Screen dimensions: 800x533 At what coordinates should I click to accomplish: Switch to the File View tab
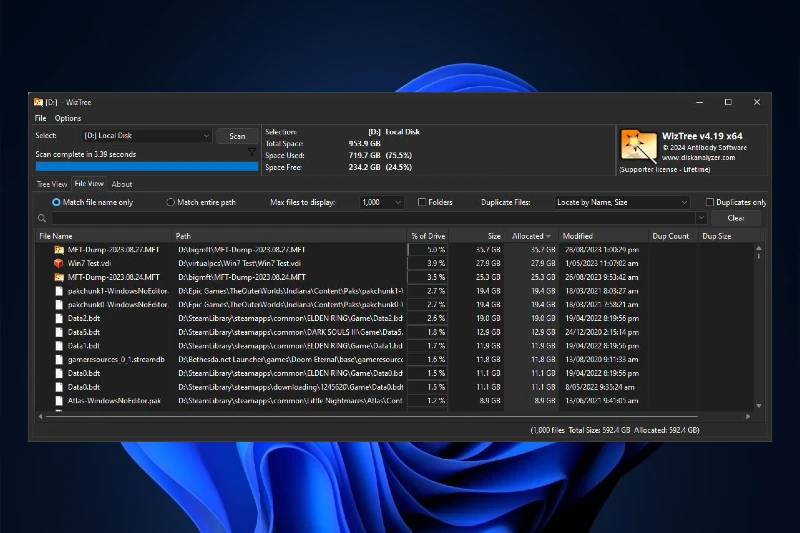89,184
